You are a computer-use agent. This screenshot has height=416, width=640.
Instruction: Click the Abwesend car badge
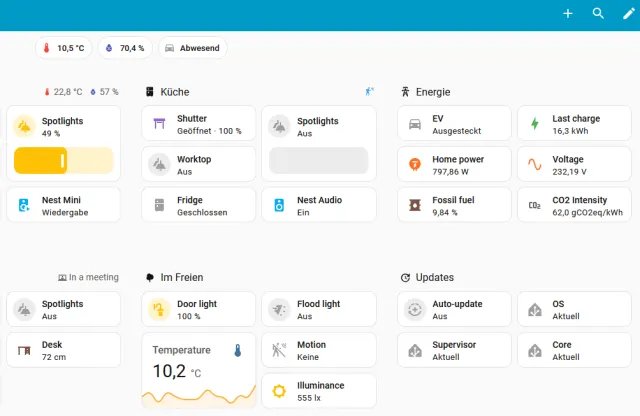coord(193,48)
